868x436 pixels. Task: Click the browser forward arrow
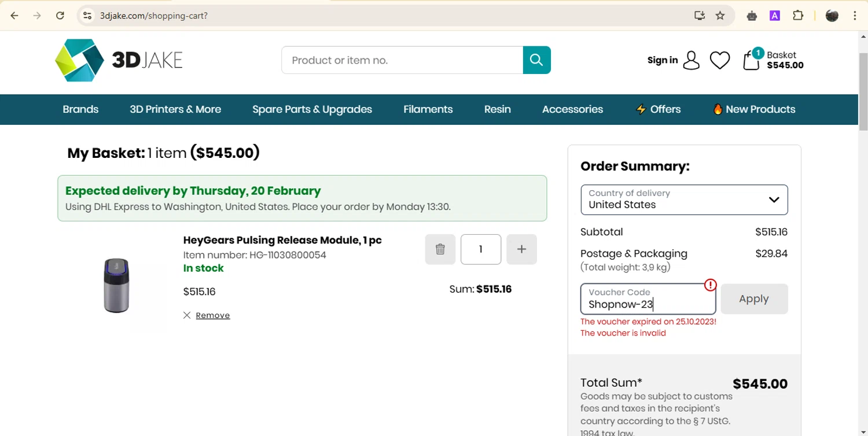coord(37,16)
